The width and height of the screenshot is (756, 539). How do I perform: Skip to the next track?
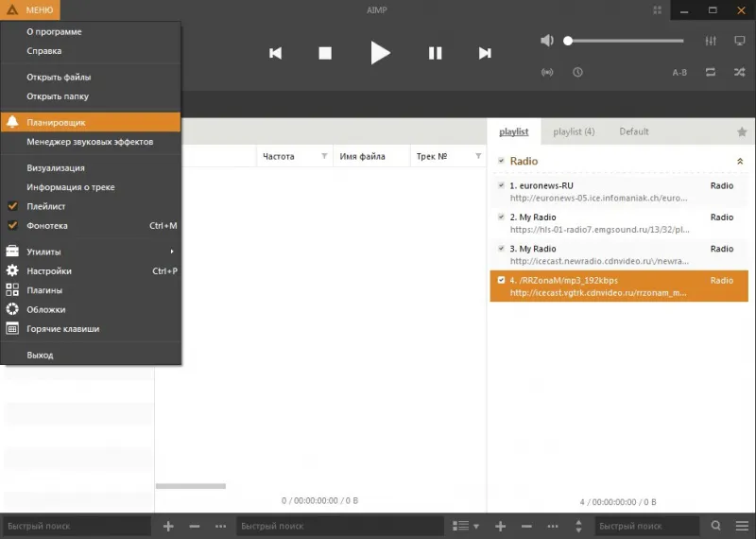tap(485, 53)
